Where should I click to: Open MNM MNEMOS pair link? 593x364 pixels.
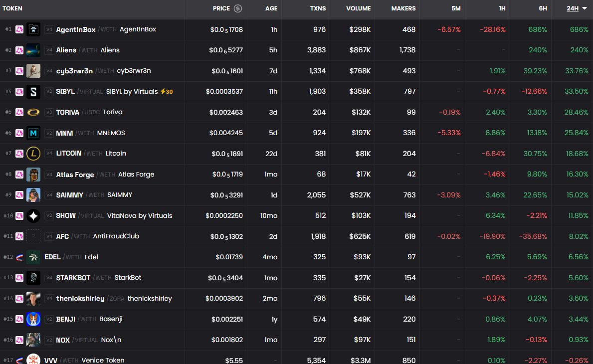point(90,133)
